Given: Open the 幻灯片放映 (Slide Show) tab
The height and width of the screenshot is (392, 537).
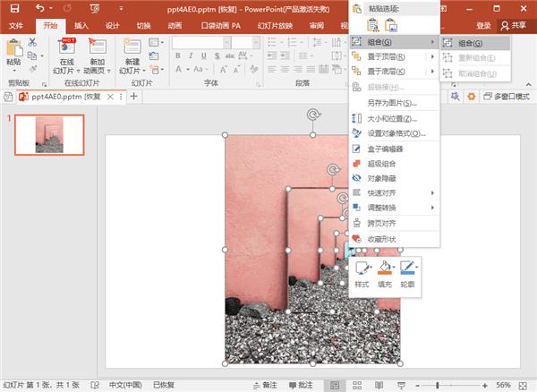Looking at the screenshot, I should tap(275, 26).
